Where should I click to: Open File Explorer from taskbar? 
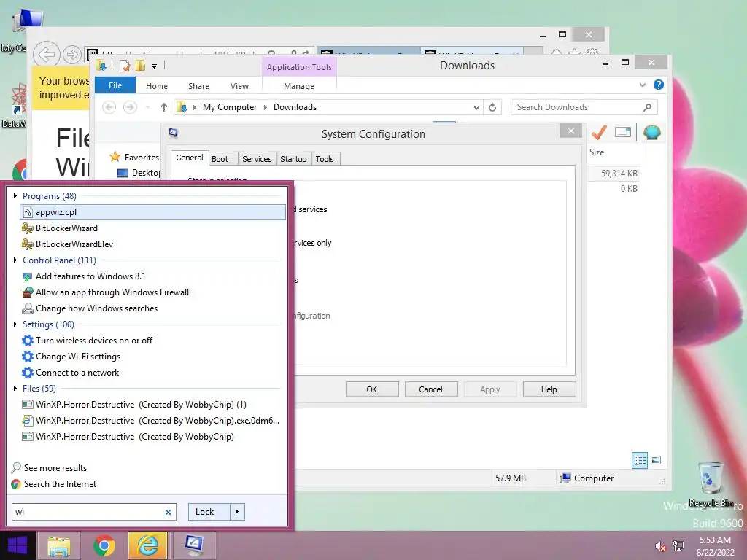click(59, 545)
